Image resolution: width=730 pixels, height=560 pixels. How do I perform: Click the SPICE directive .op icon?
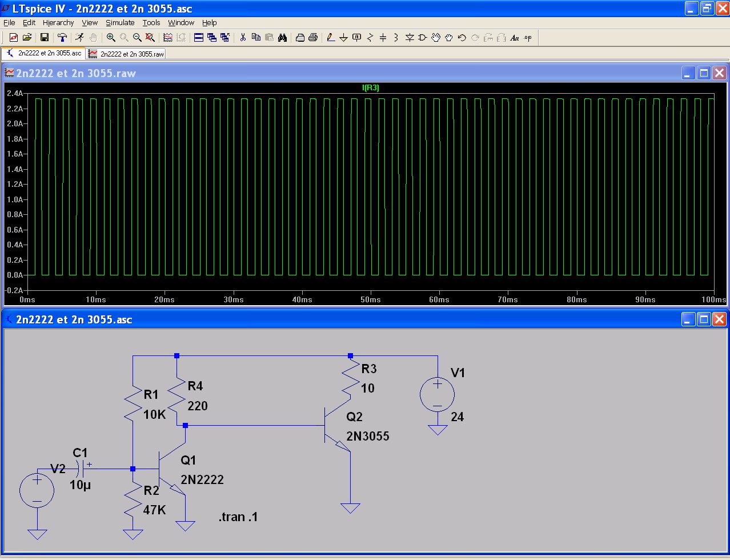tap(528, 38)
